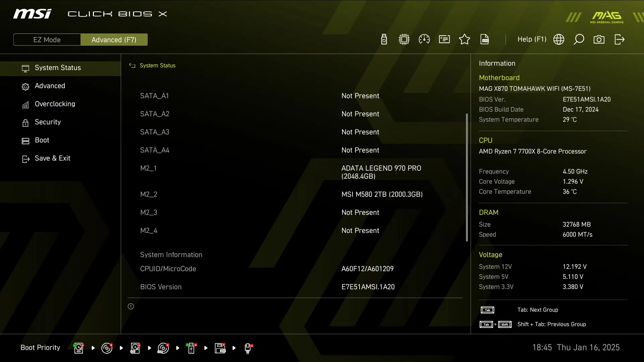Open Favorites star icon

click(x=465, y=40)
